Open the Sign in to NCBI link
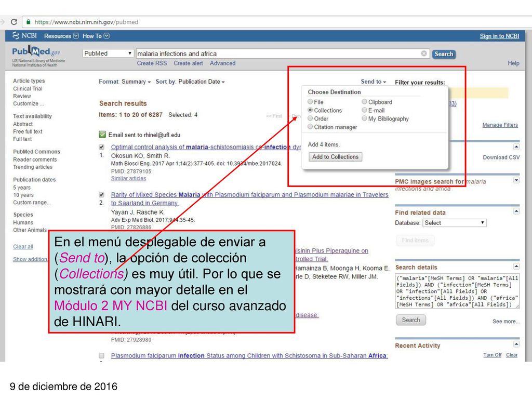 pos(499,36)
